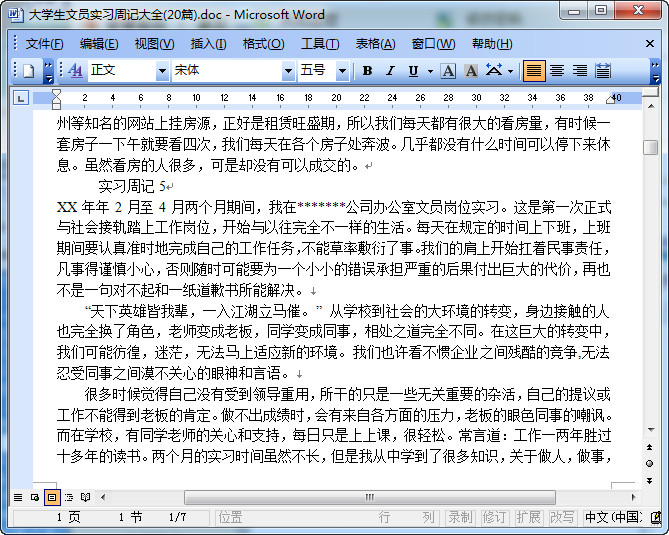
Task: Toggle Justify alignment
Action: [534, 71]
